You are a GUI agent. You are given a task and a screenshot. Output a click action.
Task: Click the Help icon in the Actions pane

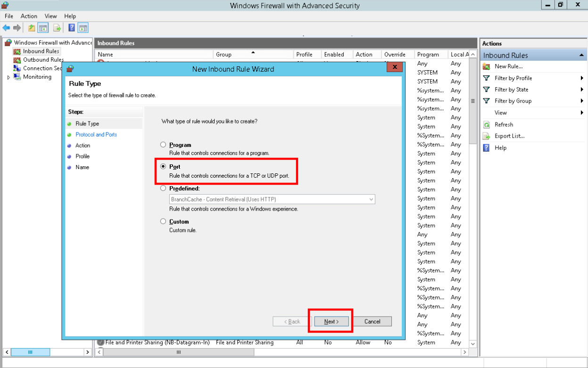pos(487,148)
